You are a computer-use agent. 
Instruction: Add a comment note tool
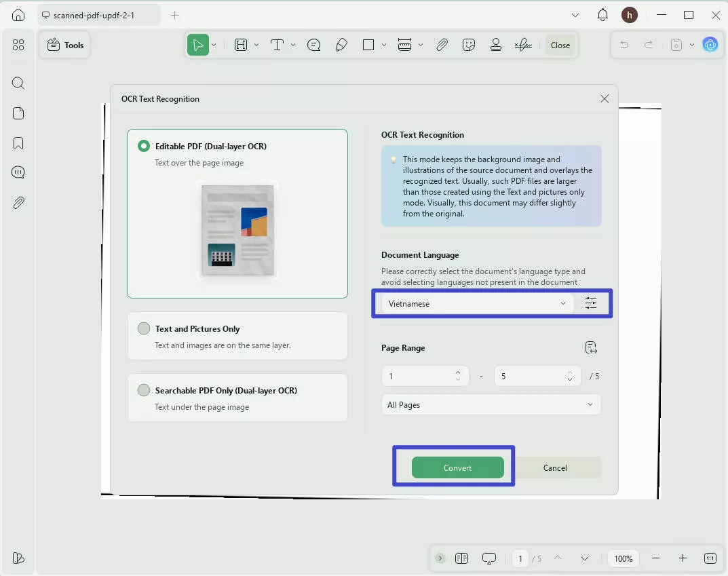coord(314,45)
